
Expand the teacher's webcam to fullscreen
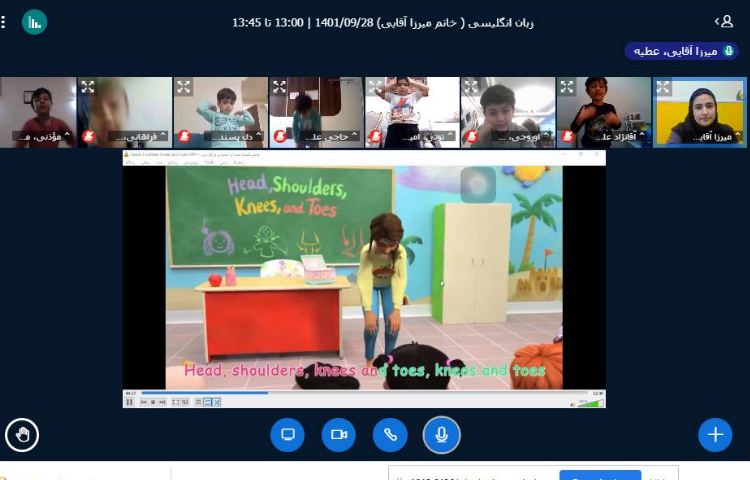coord(663,87)
